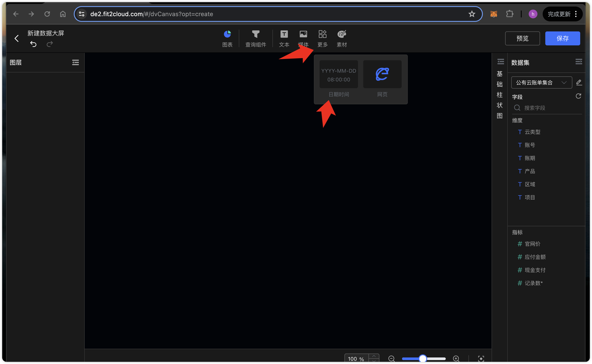Click the blue 保存 save button
Image resolution: width=592 pixels, height=364 pixels.
point(562,38)
